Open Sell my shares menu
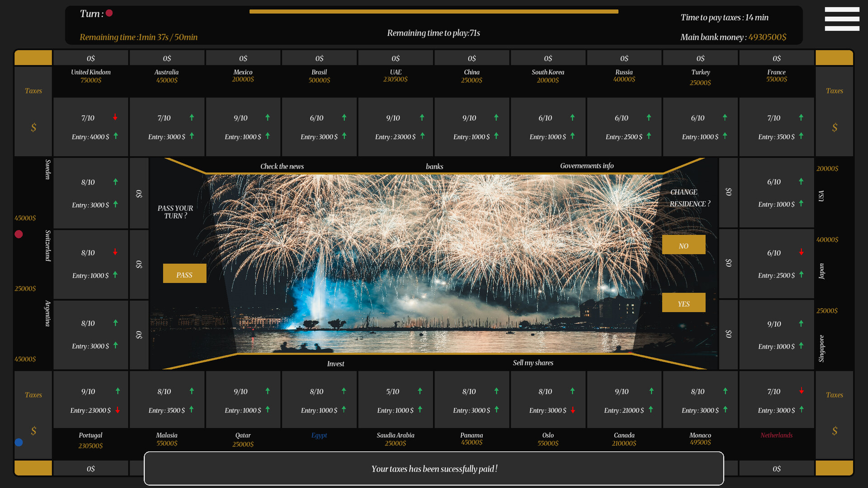This screenshot has width=868, height=488. [533, 363]
